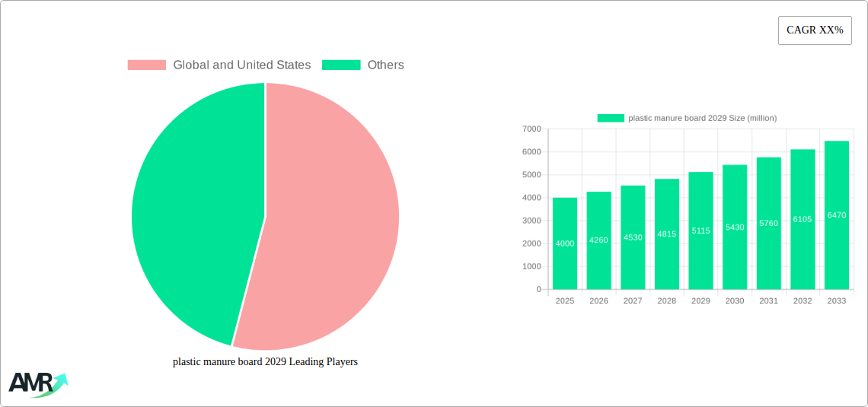
Task: Click the CAGR XX% button
Action: (814, 30)
